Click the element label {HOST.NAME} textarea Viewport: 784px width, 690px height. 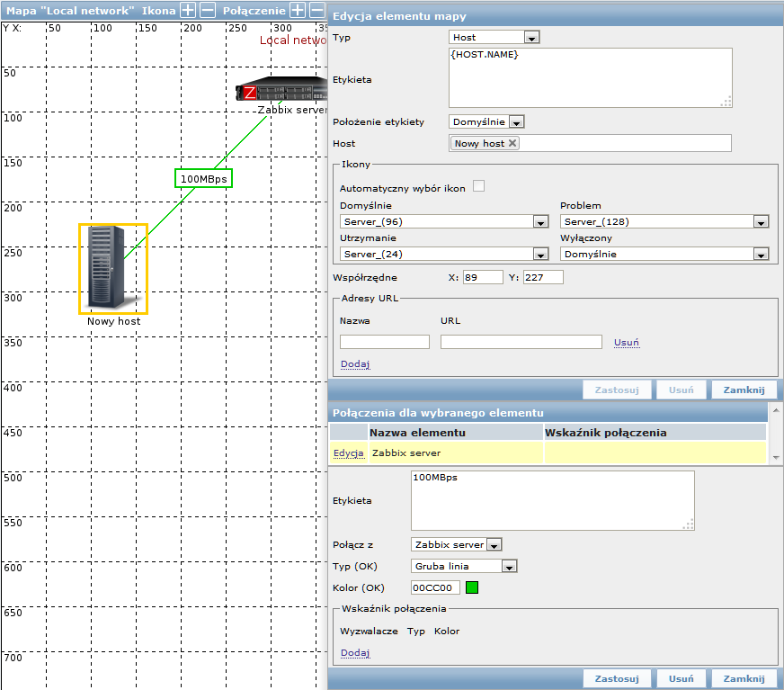pyautogui.click(x=591, y=77)
